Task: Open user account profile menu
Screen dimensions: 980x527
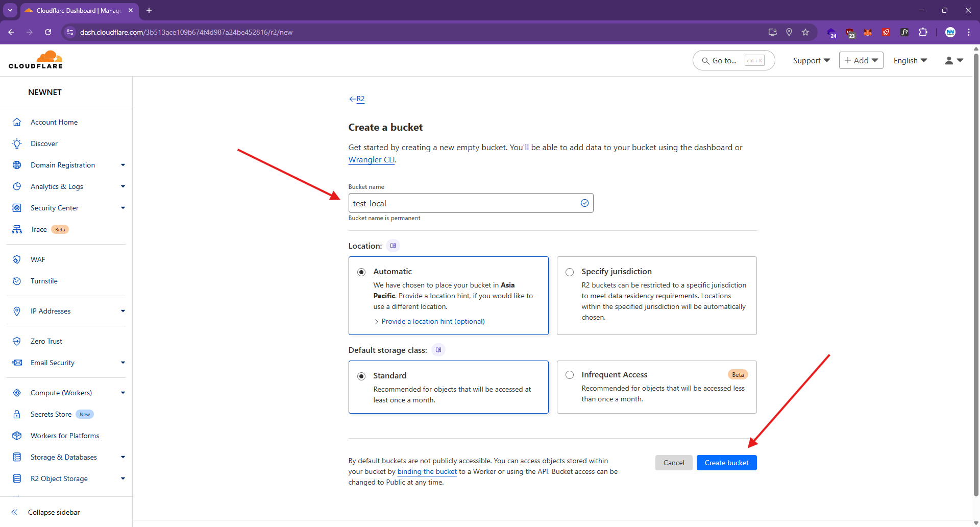Action: click(x=954, y=60)
